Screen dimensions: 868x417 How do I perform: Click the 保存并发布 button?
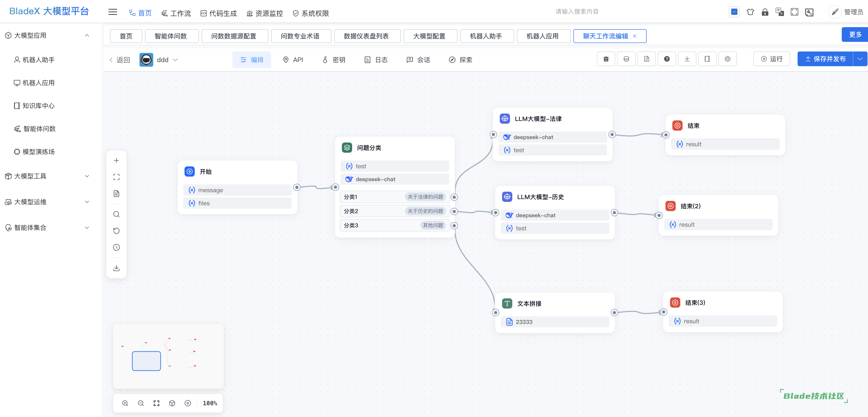point(825,59)
